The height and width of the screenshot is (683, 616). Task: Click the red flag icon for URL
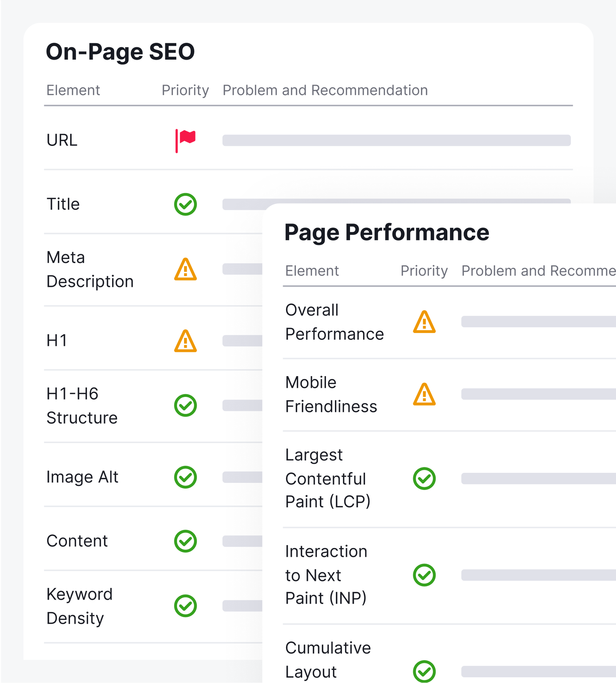coord(186,140)
